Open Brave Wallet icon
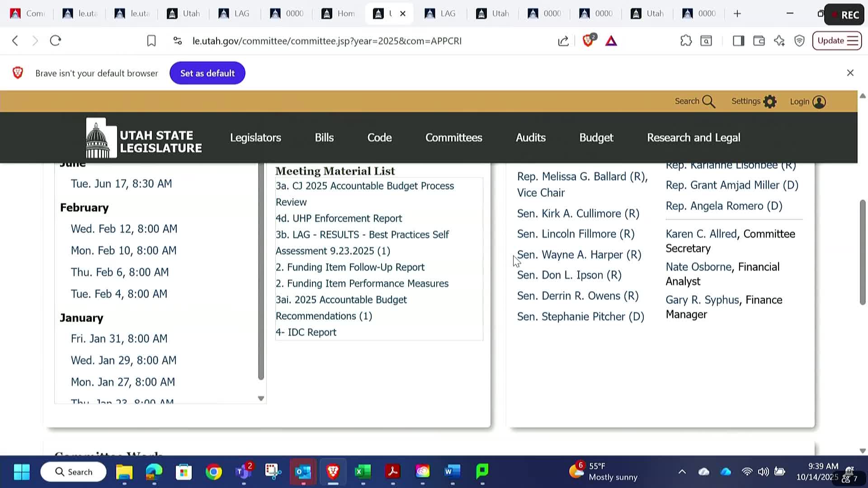 coord(759,41)
